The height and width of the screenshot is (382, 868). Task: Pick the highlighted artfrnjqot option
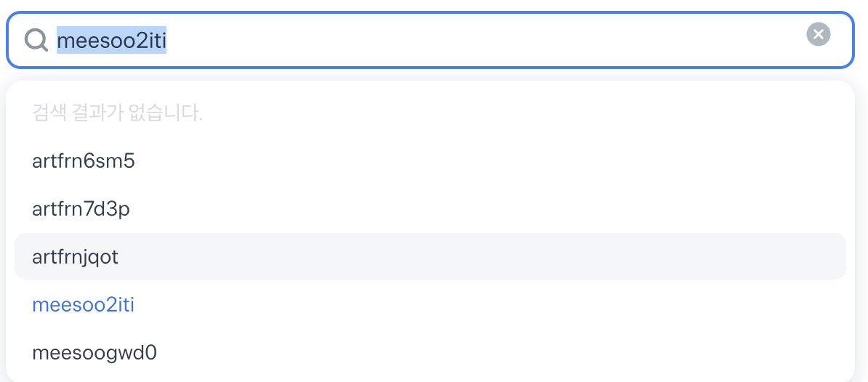(75, 256)
